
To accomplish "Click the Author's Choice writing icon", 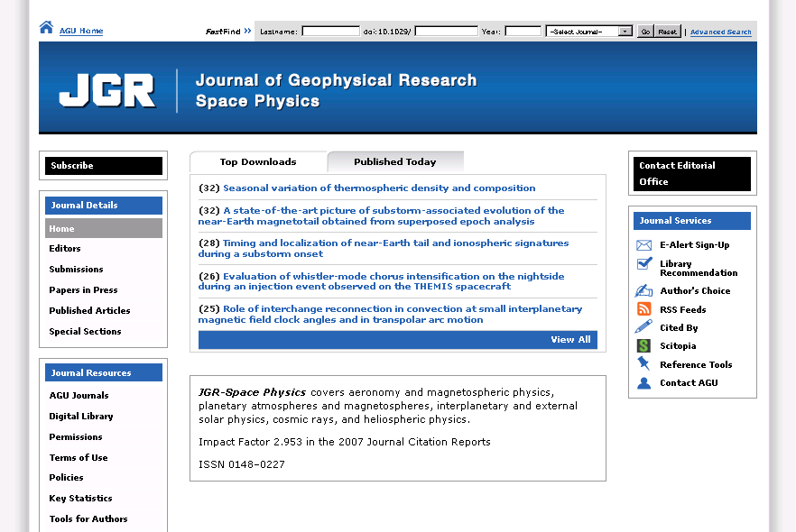I will click(x=643, y=290).
